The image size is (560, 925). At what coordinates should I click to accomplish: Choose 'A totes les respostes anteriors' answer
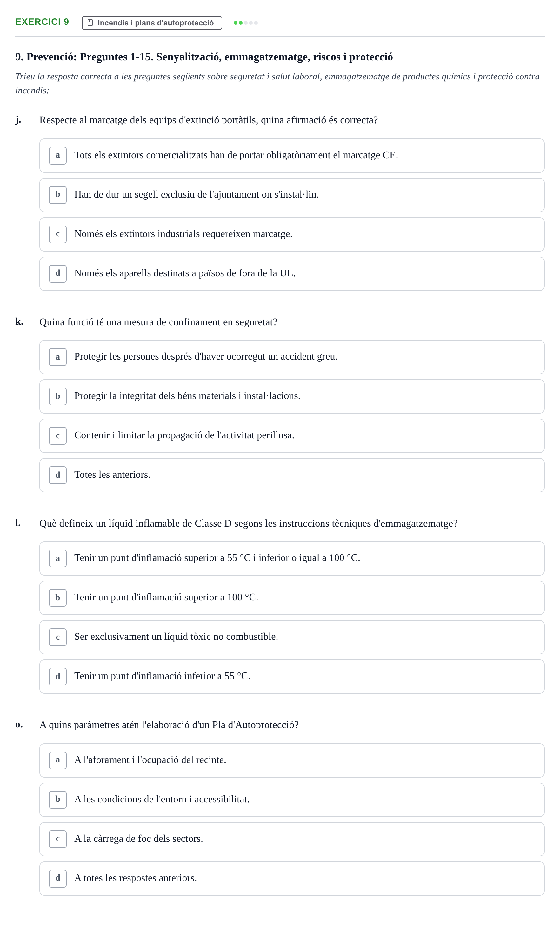pos(292,879)
